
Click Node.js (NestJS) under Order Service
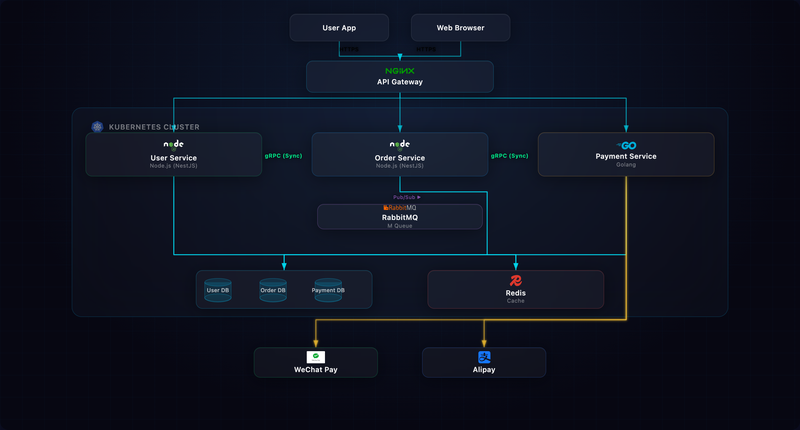pos(399,166)
